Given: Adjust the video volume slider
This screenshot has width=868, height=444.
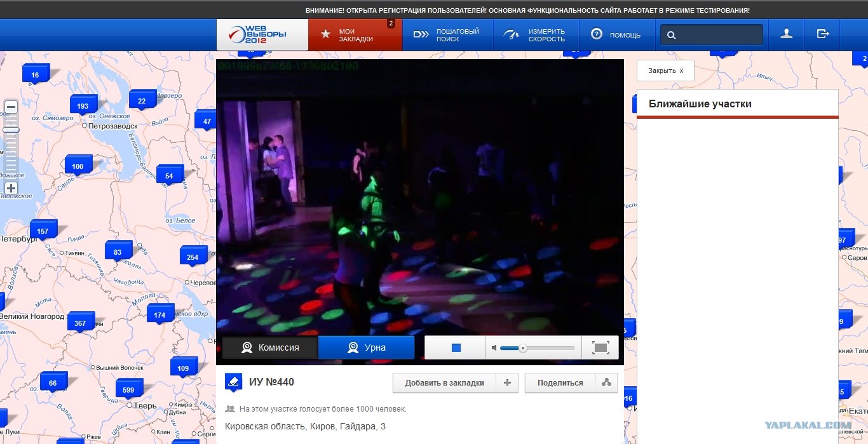Looking at the screenshot, I should coord(538,348).
